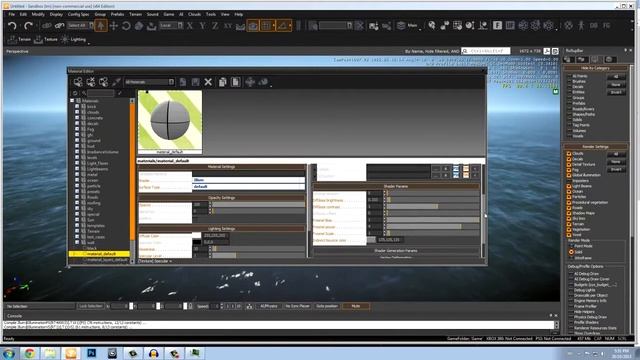Select the Scale tool
Image resolution: width=640 pixels, height=360 pixels.
pos(139,26)
